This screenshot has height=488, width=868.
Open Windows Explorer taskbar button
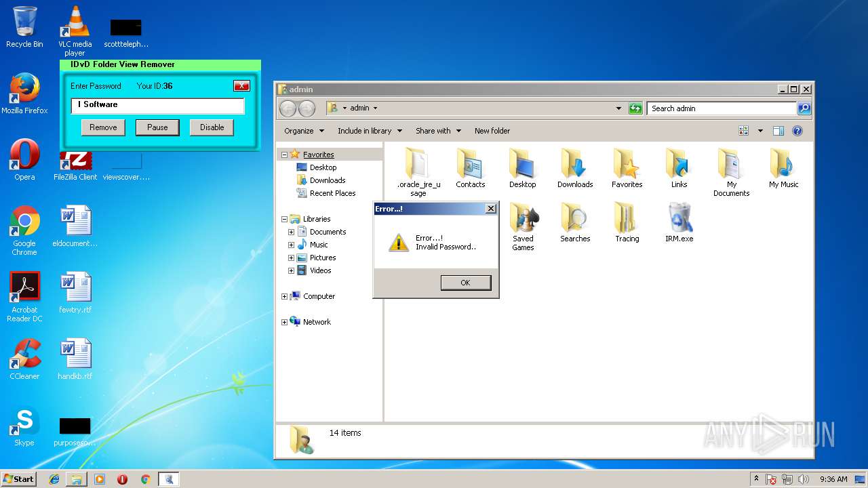[77, 479]
